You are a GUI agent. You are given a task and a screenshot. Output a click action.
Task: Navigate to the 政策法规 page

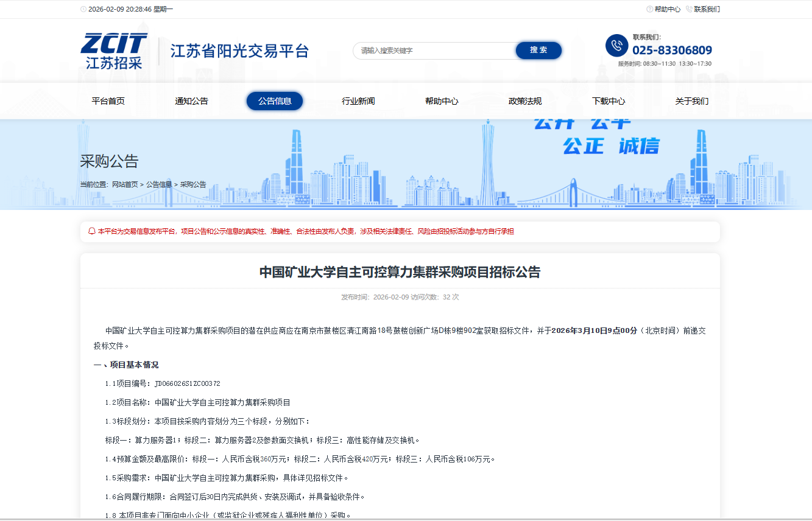click(x=525, y=101)
